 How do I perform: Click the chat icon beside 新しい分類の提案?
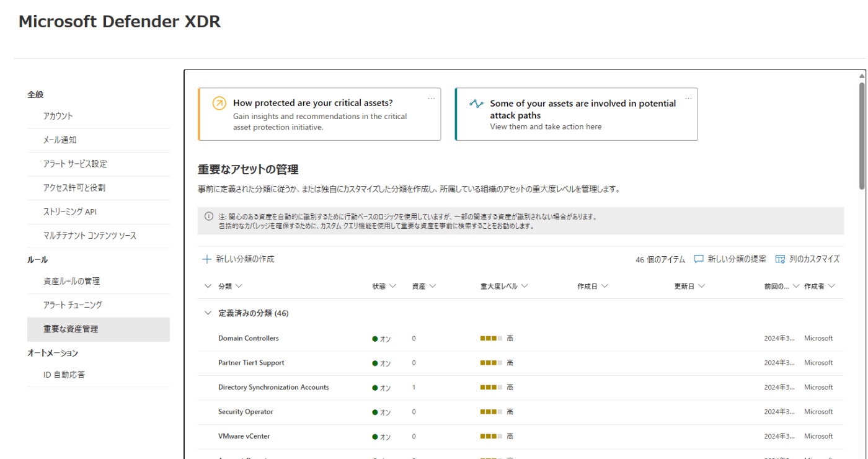[699, 259]
